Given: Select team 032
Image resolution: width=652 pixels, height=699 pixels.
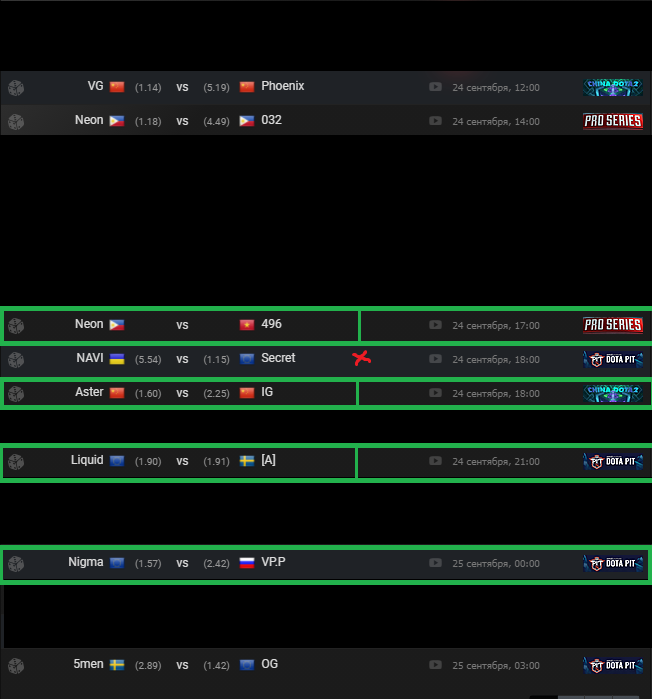Looking at the screenshot, I should coord(271,120).
